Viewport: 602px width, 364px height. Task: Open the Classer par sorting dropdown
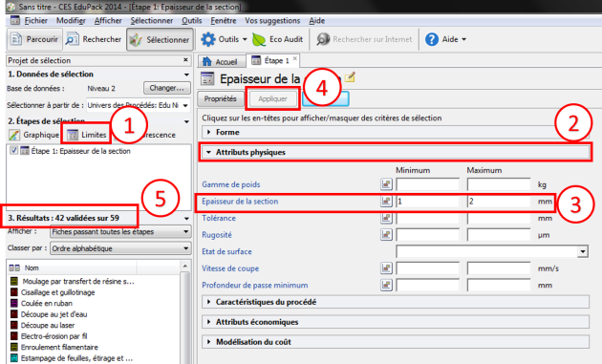[x=119, y=248]
